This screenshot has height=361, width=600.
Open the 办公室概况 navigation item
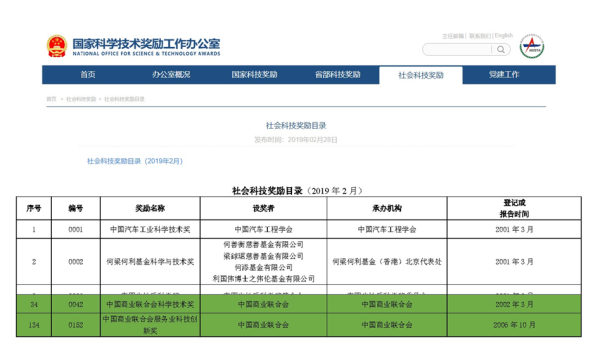171,75
